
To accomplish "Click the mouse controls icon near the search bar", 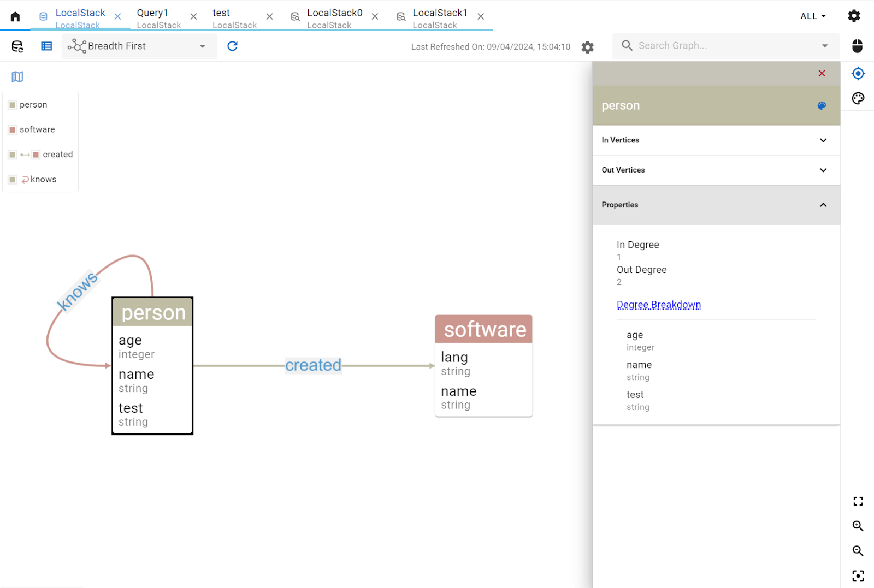I will coord(857,46).
